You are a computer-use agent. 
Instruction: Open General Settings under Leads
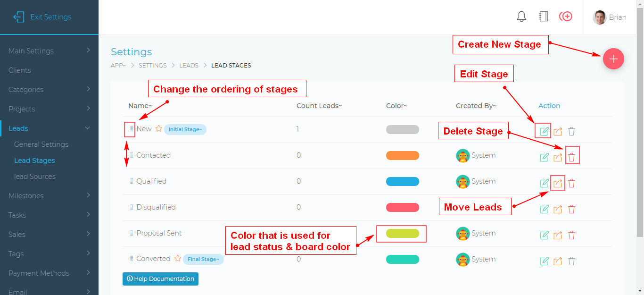pos(41,144)
